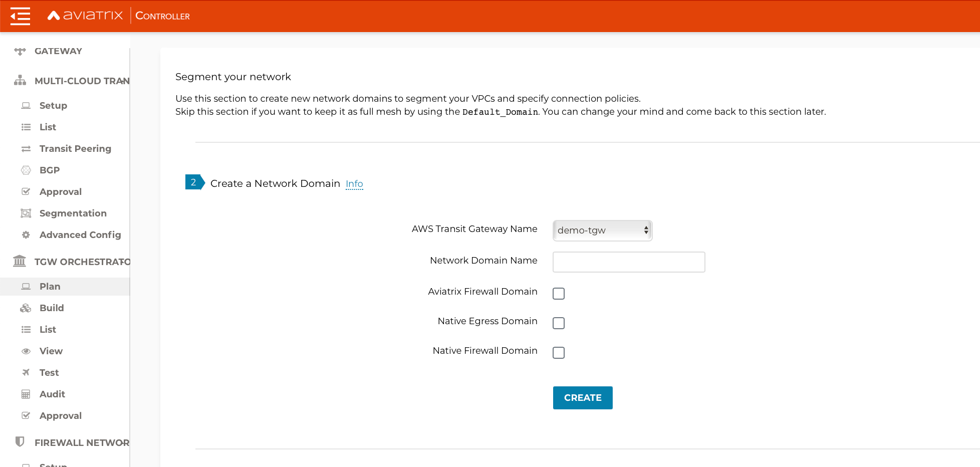Check the Native Egress Domain box

pyautogui.click(x=559, y=323)
